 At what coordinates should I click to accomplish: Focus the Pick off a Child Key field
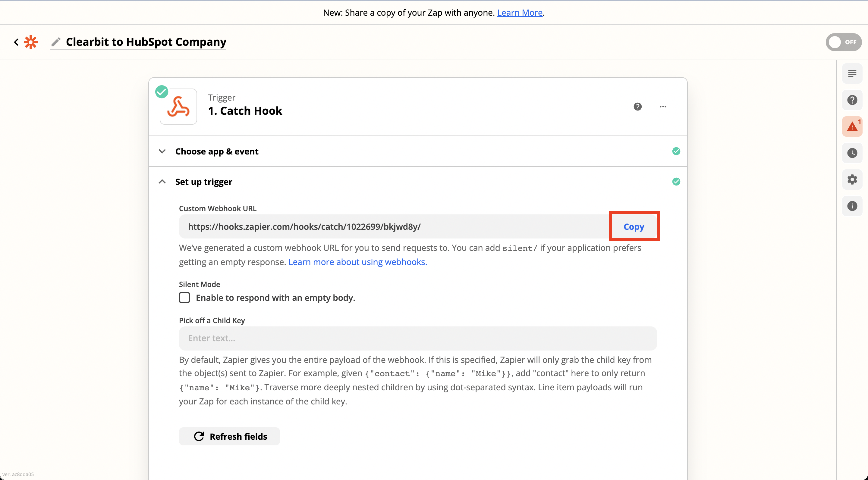point(418,338)
